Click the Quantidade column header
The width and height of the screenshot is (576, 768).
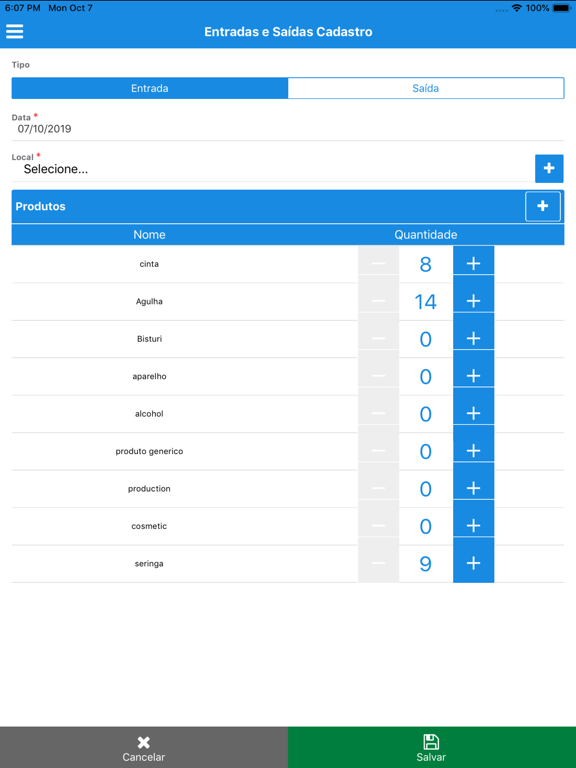point(426,235)
